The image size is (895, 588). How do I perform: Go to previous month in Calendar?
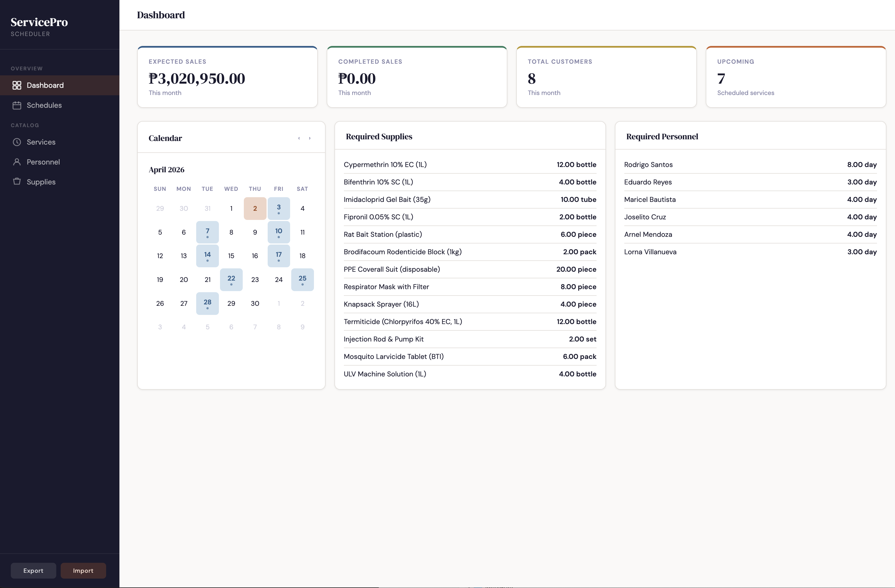point(299,138)
